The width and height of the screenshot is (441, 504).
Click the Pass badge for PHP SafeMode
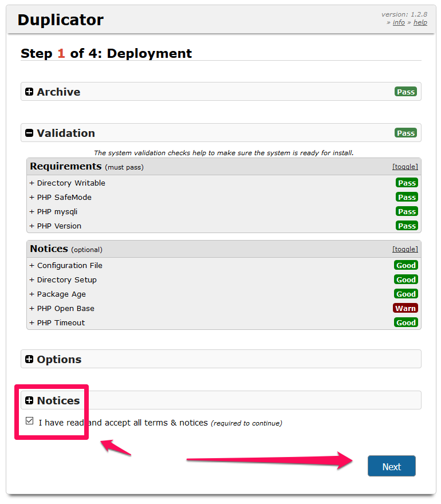click(x=407, y=197)
